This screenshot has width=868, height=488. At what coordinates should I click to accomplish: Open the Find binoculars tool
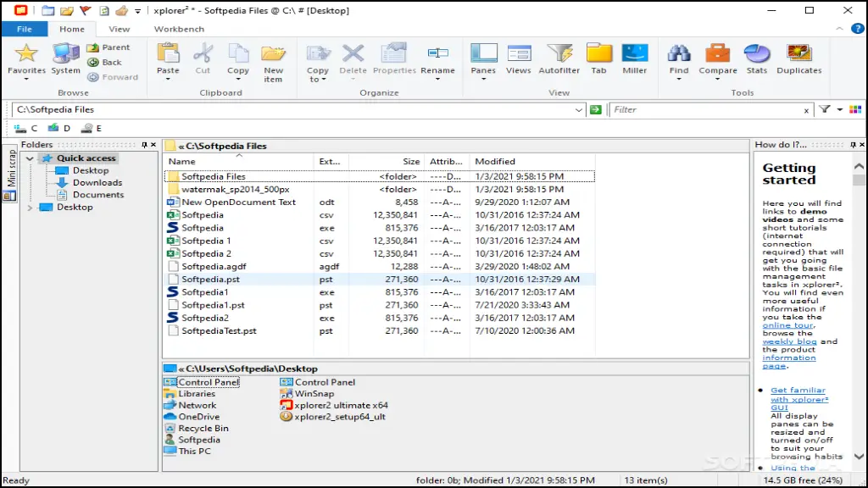point(679,54)
